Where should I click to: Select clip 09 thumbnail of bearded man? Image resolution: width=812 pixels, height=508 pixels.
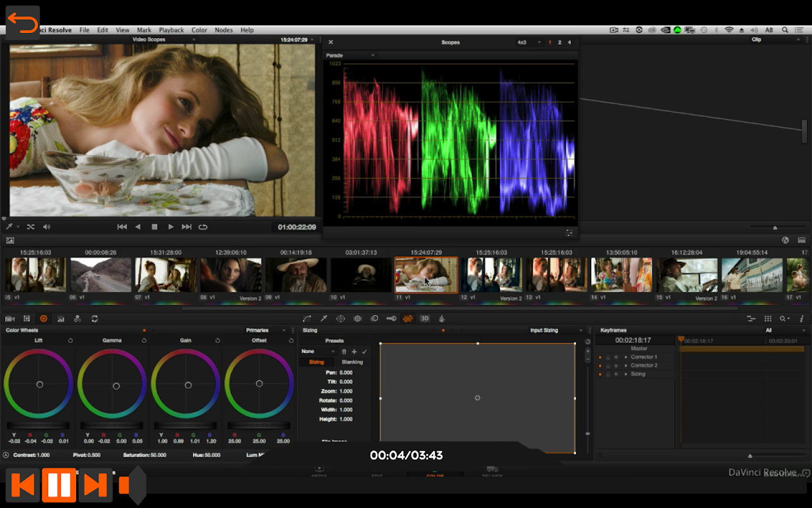pyautogui.click(x=296, y=275)
